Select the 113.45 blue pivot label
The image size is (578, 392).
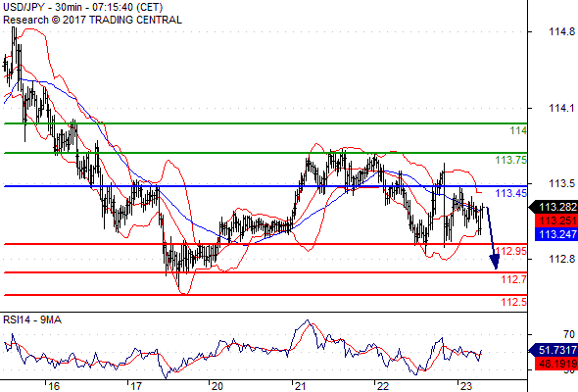(511, 193)
